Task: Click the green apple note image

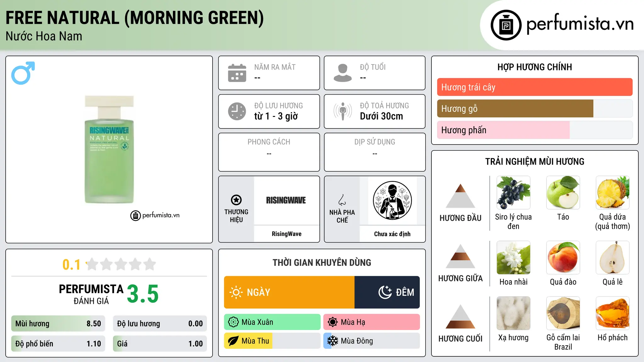Action: coord(563,193)
